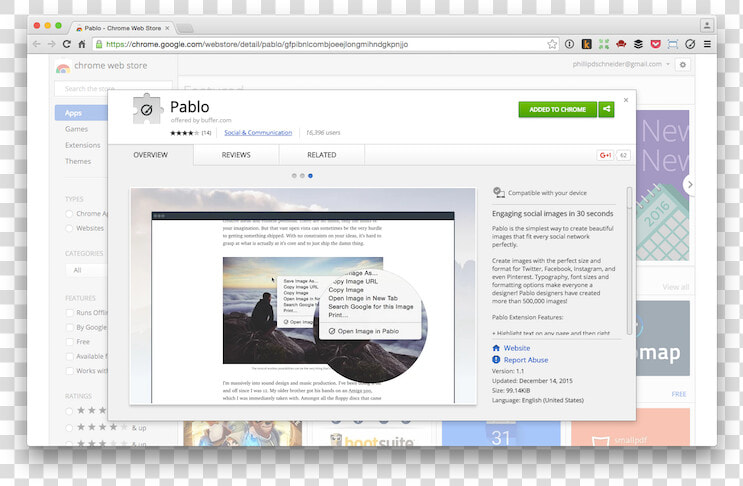Click the 16,396 users text
743x486 pixels.
(x=323, y=133)
